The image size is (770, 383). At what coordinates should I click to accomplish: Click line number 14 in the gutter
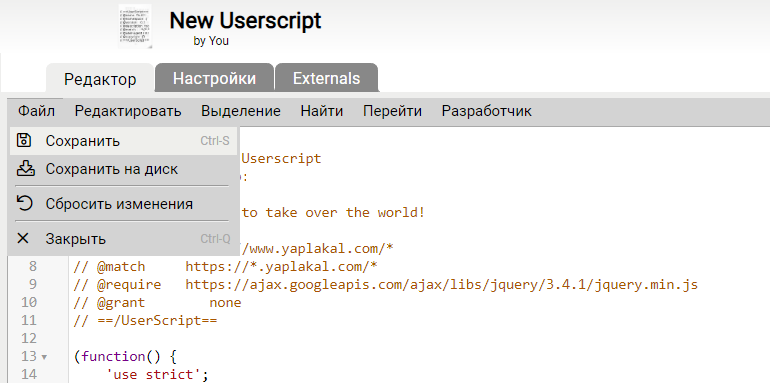(29, 375)
